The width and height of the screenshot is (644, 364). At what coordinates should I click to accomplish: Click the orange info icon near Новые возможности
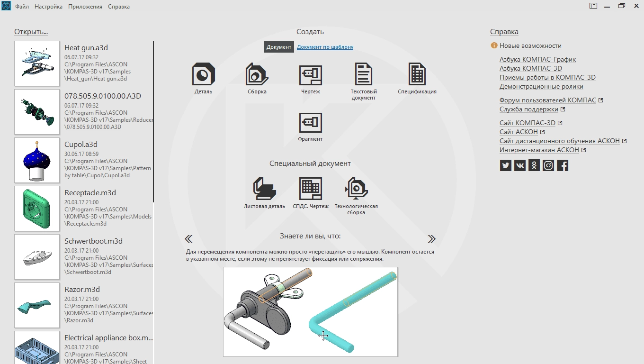point(494,45)
